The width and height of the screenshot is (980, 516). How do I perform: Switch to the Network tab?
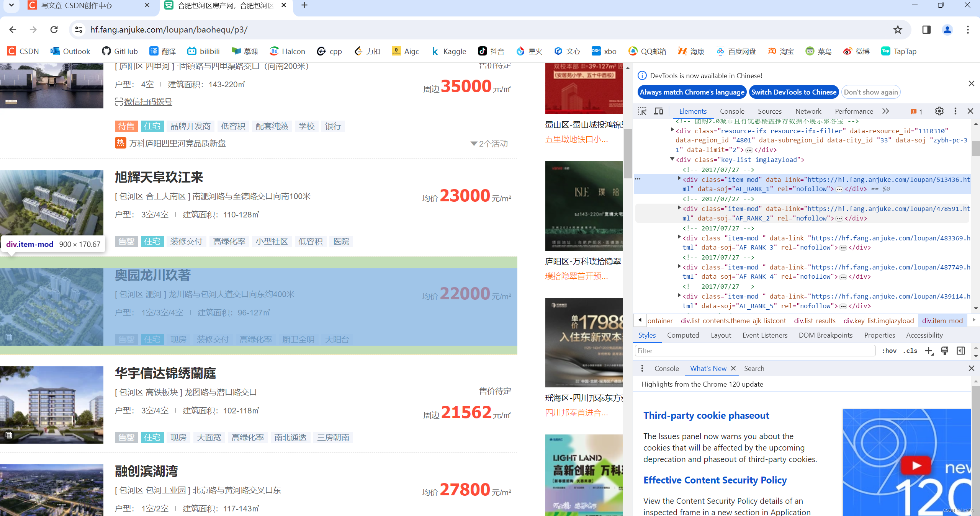pyautogui.click(x=808, y=111)
